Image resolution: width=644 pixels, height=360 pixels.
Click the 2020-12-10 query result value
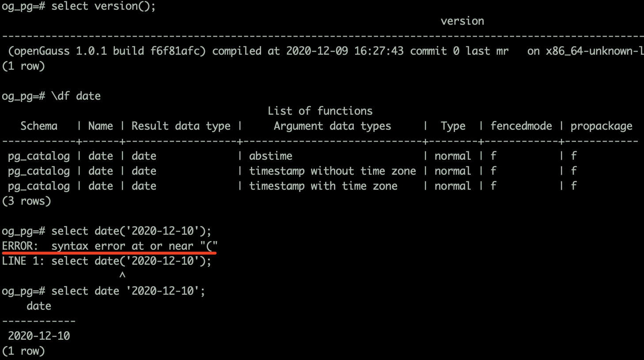[39, 336]
